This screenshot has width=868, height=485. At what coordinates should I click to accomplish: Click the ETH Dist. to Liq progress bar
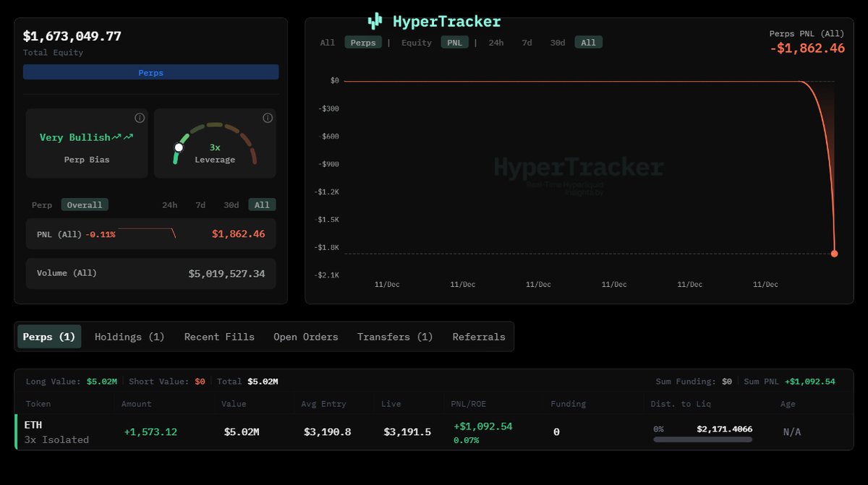pos(702,439)
